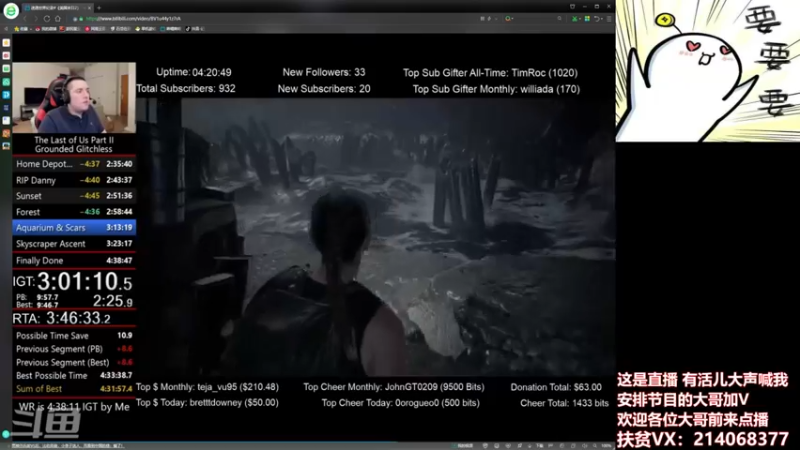Click the 'Donation Total: $63.00' text
This screenshot has width=800, height=450.
[556, 387]
